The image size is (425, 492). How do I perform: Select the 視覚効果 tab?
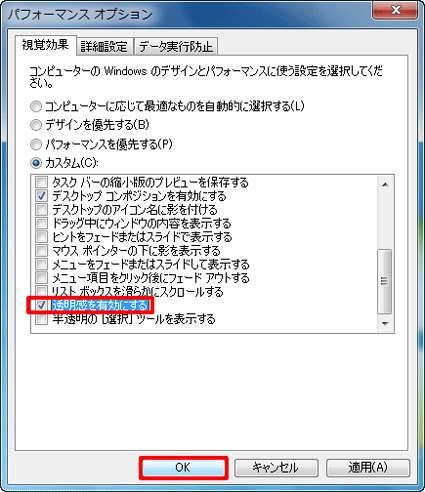point(46,45)
